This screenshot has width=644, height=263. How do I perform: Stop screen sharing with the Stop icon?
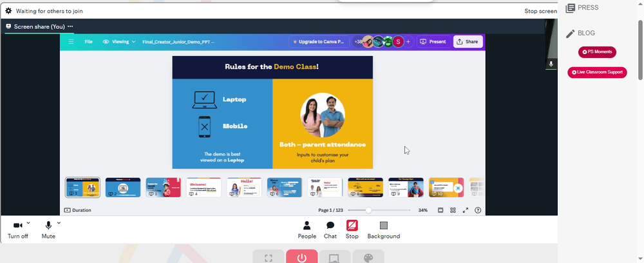(x=352, y=225)
